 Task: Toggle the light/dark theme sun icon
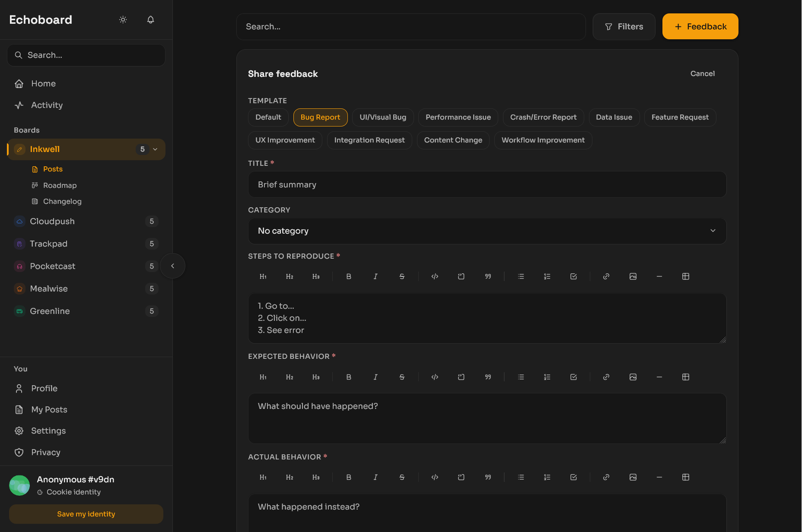point(123,19)
